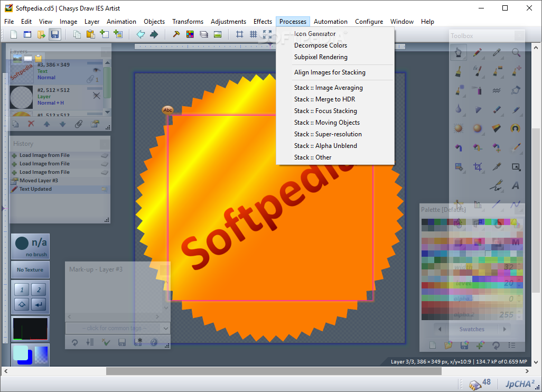The height and width of the screenshot is (392, 542).
Task: Choose Icon Generator from Processes menu
Action: click(314, 33)
